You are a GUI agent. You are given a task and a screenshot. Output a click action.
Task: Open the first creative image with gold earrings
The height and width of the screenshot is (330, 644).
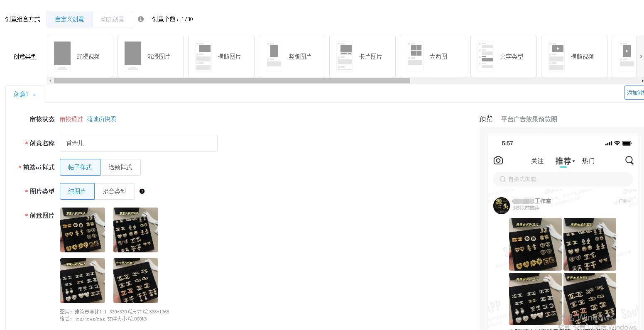(x=83, y=230)
